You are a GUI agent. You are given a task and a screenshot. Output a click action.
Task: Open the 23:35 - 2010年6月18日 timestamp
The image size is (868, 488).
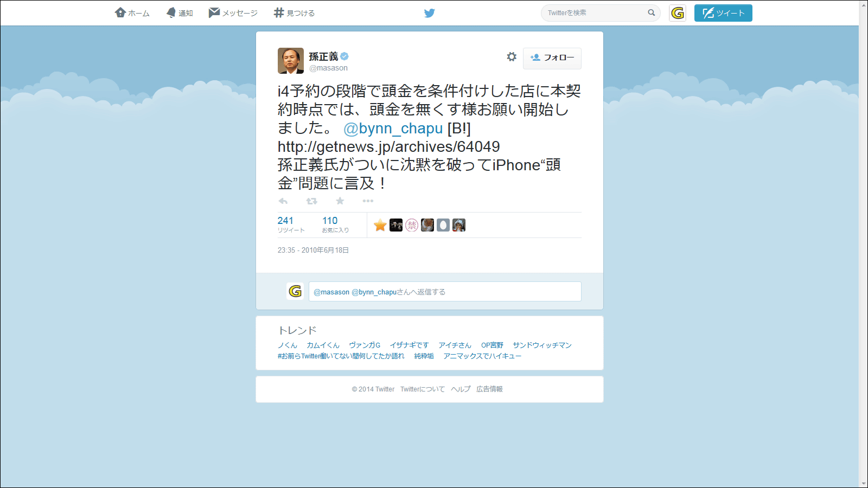[313, 251]
